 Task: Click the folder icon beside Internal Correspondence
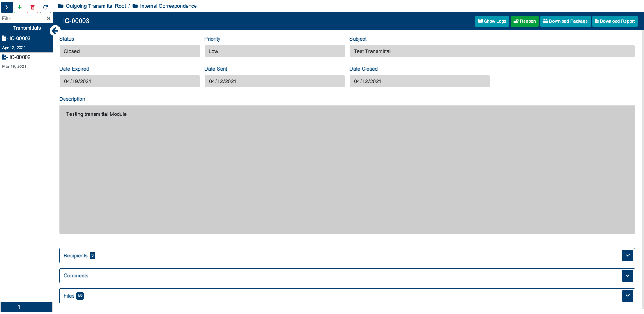pos(135,6)
